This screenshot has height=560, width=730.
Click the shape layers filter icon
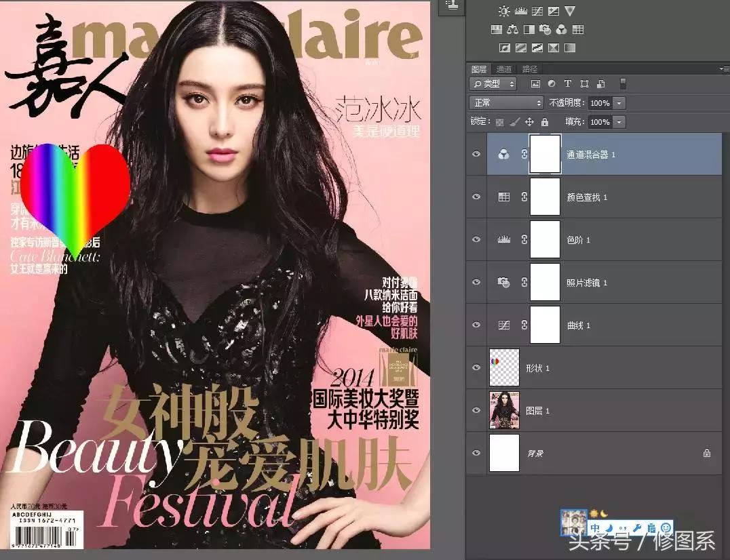coord(584,83)
